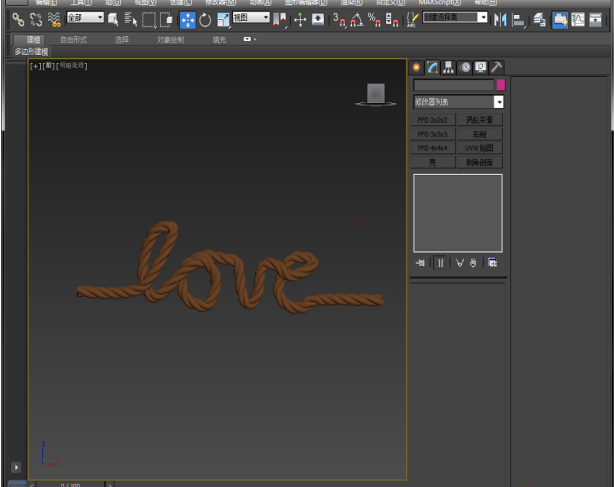
Task: Open the Create command panel tab
Action: point(416,67)
